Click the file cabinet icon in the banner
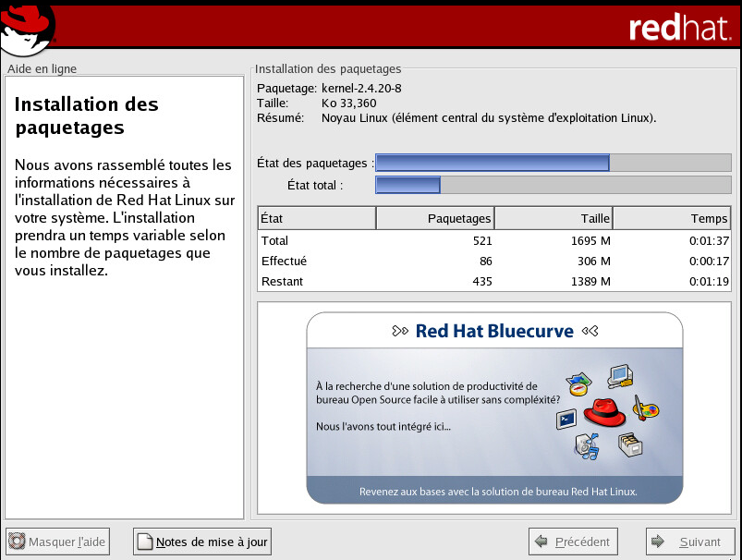Screen dimensions: 742x560 629,444
